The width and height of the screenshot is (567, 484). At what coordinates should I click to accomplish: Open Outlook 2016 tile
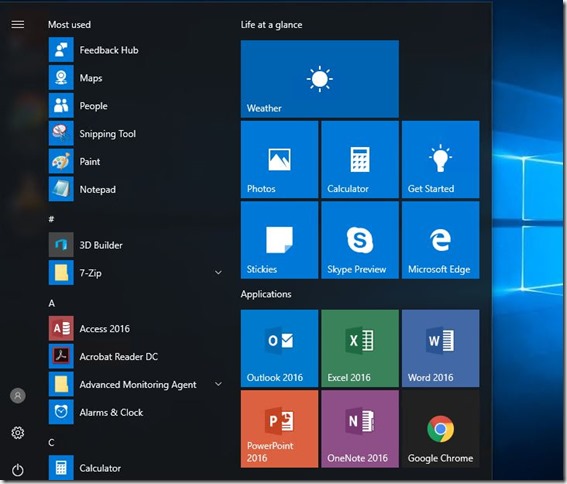[x=280, y=348]
